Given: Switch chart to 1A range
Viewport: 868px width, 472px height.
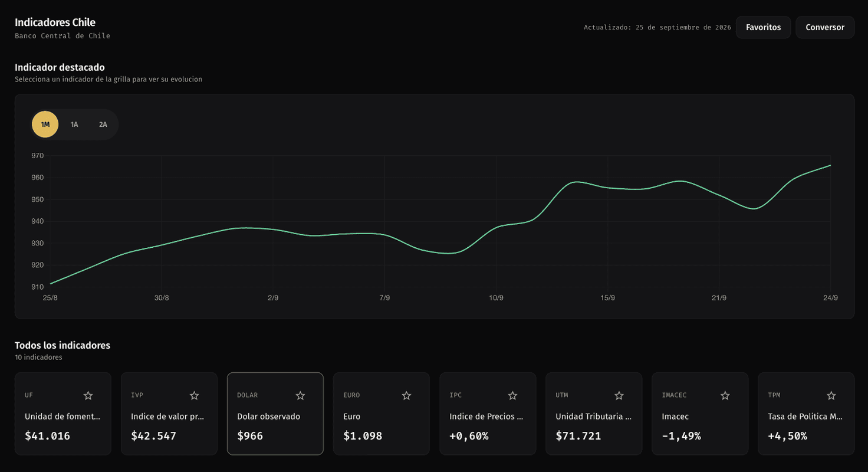Looking at the screenshot, I should pos(74,124).
